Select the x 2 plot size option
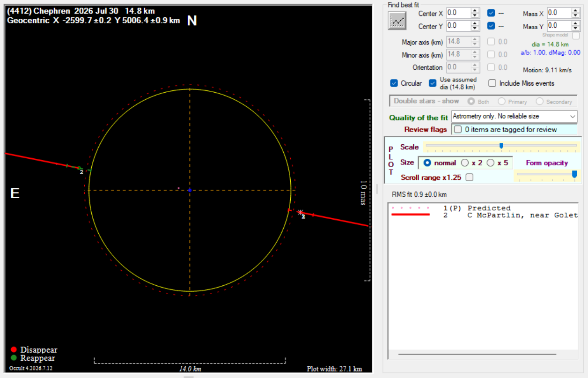This screenshot has width=588, height=378. click(x=465, y=163)
